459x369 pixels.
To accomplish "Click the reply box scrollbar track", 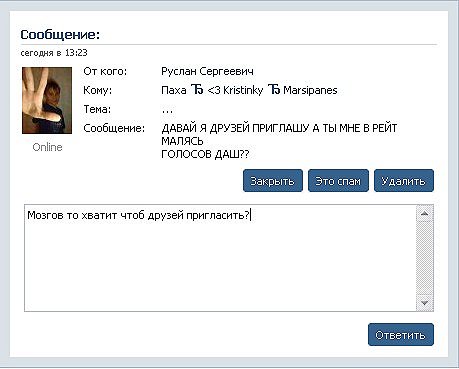I will (425, 258).
